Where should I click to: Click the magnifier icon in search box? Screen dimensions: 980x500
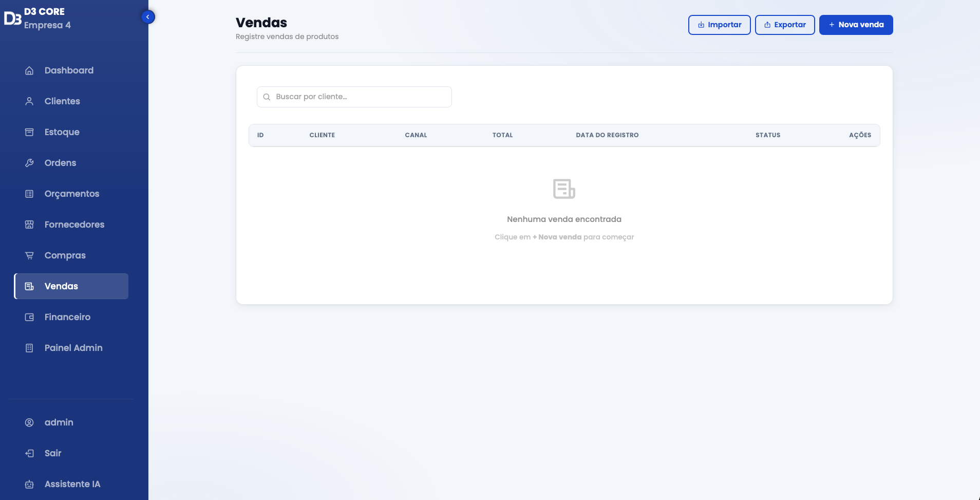(267, 97)
